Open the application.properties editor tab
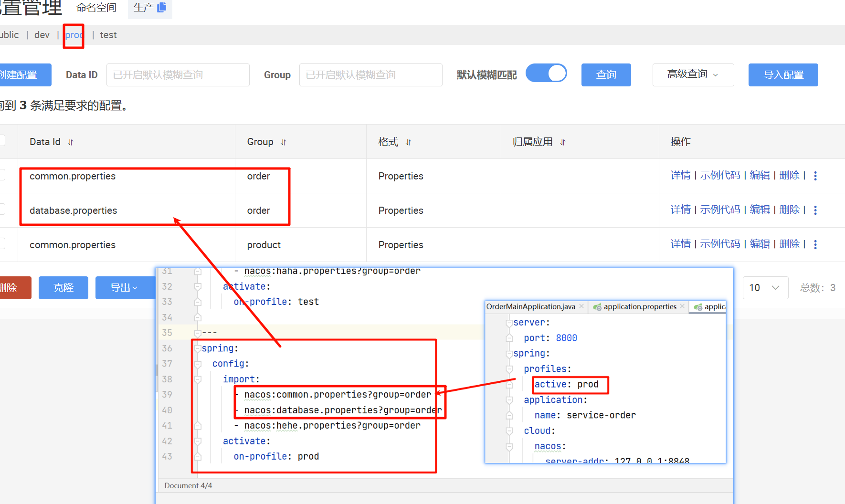The height and width of the screenshot is (504, 845). (x=640, y=306)
